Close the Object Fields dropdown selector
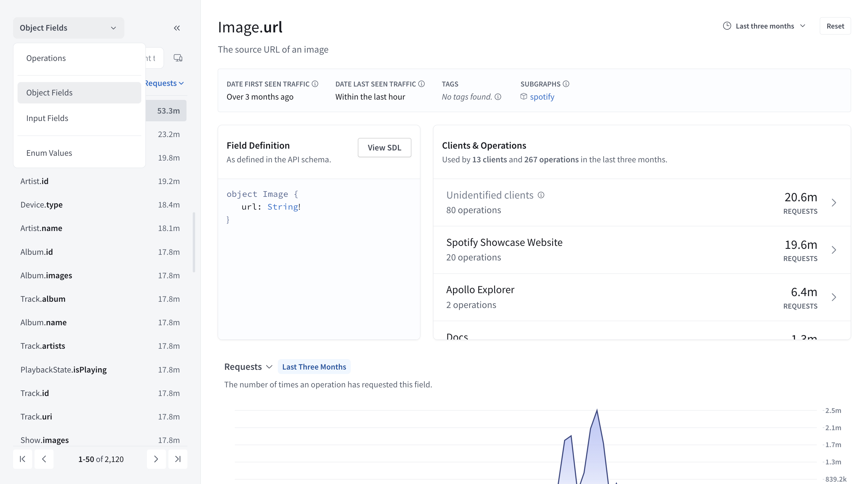 (x=68, y=28)
